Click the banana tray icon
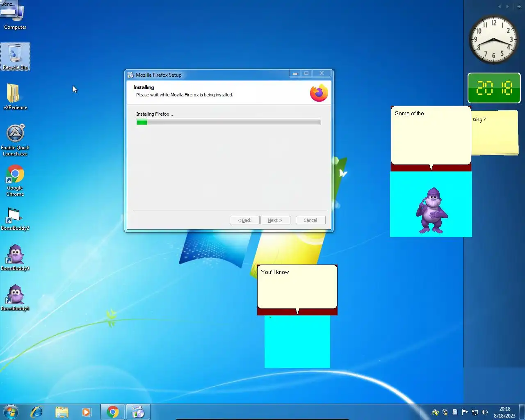 point(436,412)
